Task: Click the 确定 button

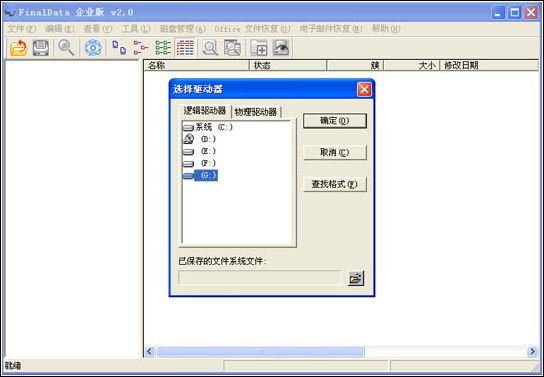Action: pyautogui.click(x=334, y=121)
